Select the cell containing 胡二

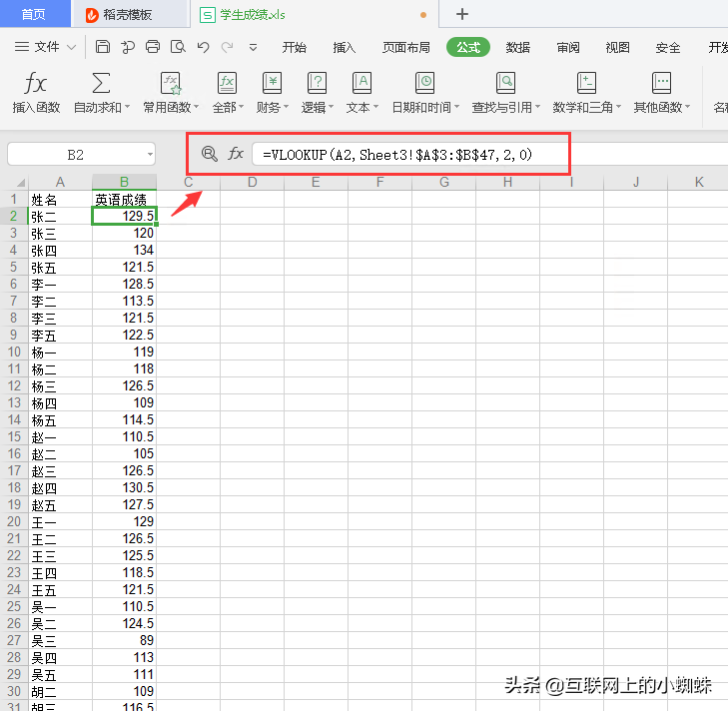coord(60,691)
